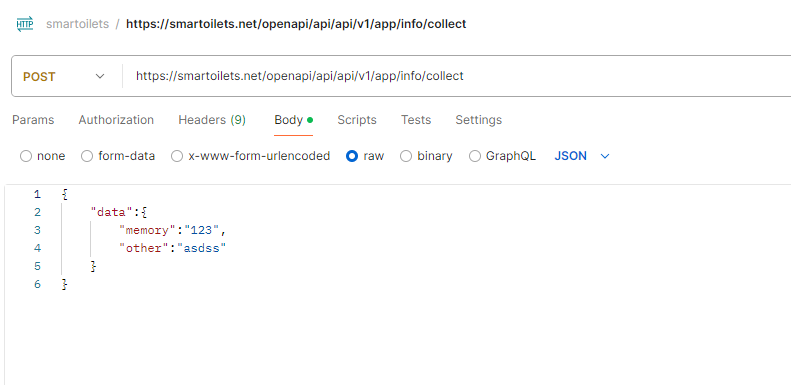Click the "data" key in editor
The width and height of the screenshot is (791, 385).
110,212
